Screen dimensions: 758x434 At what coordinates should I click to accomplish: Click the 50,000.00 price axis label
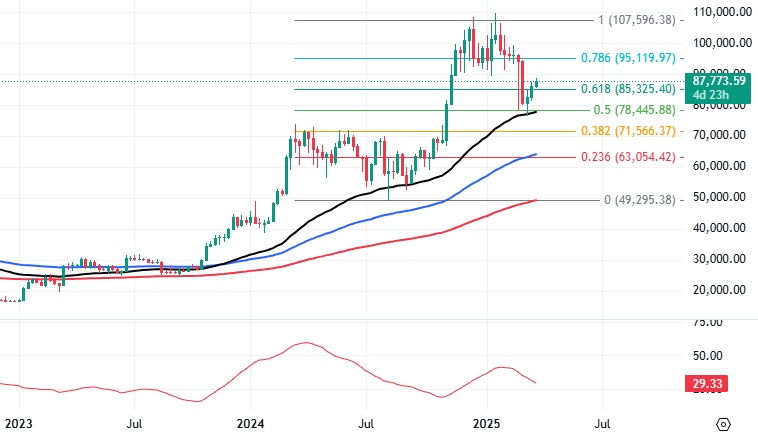(719, 197)
